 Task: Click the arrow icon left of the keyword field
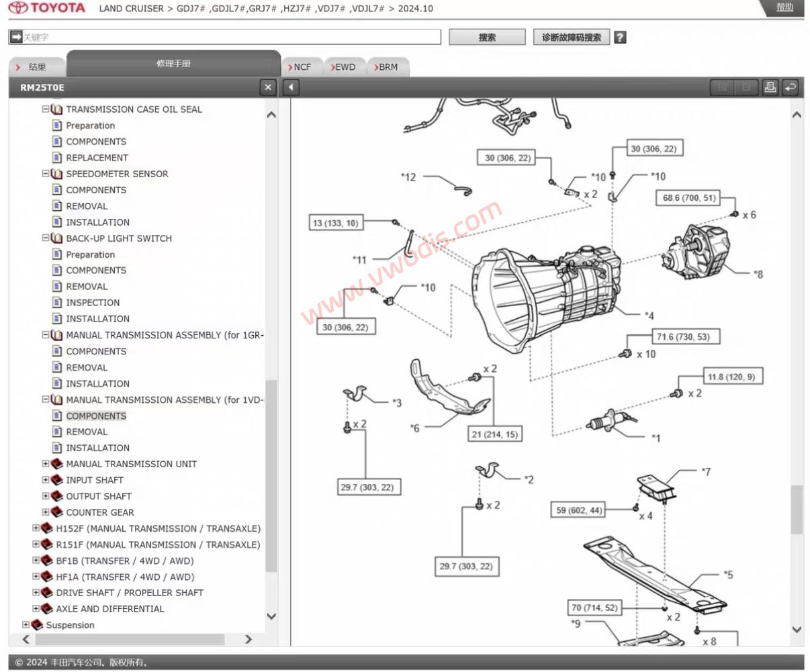[15, 37]
